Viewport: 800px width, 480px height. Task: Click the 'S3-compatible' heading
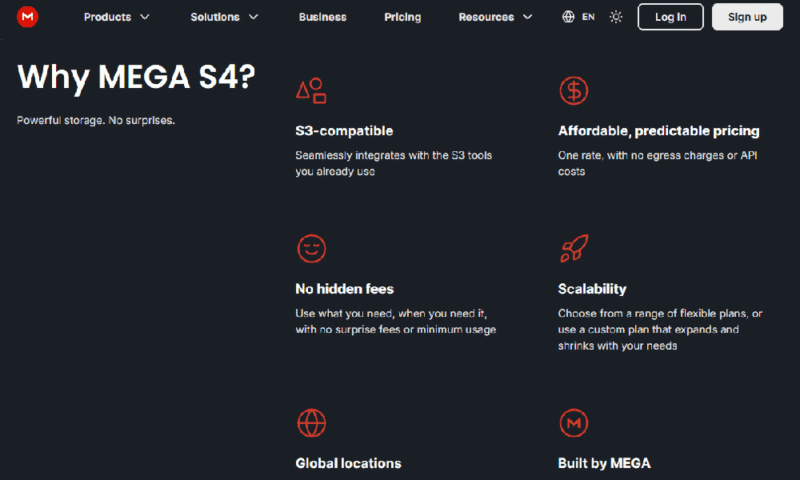tap(344, 131)
